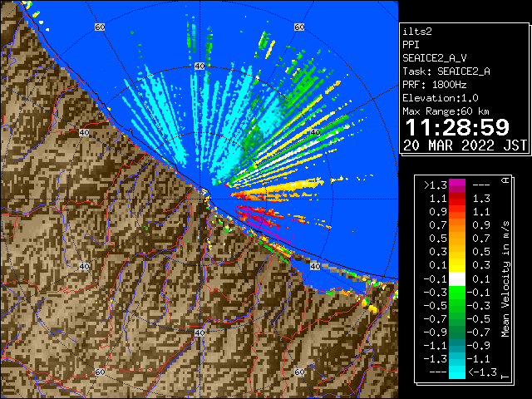Click the '11:28:59' timestamp
This screenshot has height=399, width=532.
[457, 127]
